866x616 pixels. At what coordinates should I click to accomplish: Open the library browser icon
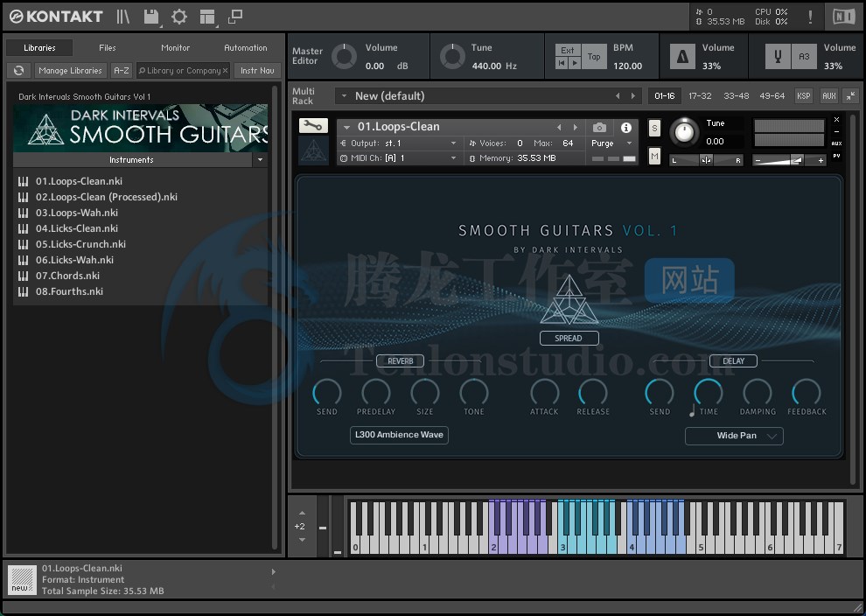[122, 17]
